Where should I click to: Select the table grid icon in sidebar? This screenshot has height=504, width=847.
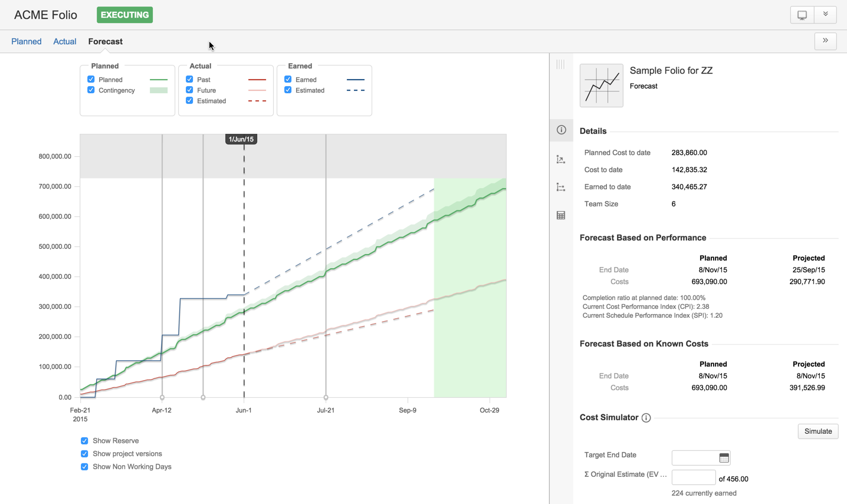pos(561,216)
